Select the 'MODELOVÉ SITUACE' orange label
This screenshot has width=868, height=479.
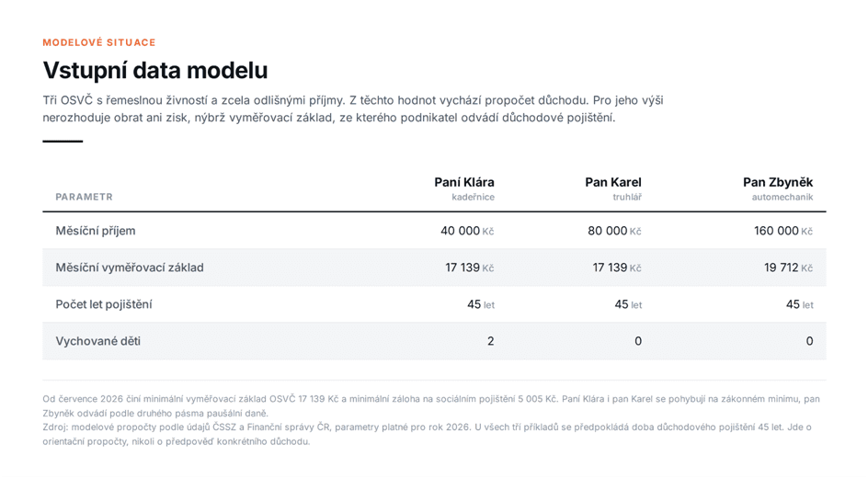point(99,42)
